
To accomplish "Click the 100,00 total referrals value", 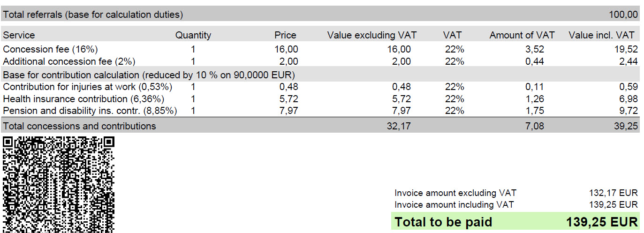I will tap(623, 15).
